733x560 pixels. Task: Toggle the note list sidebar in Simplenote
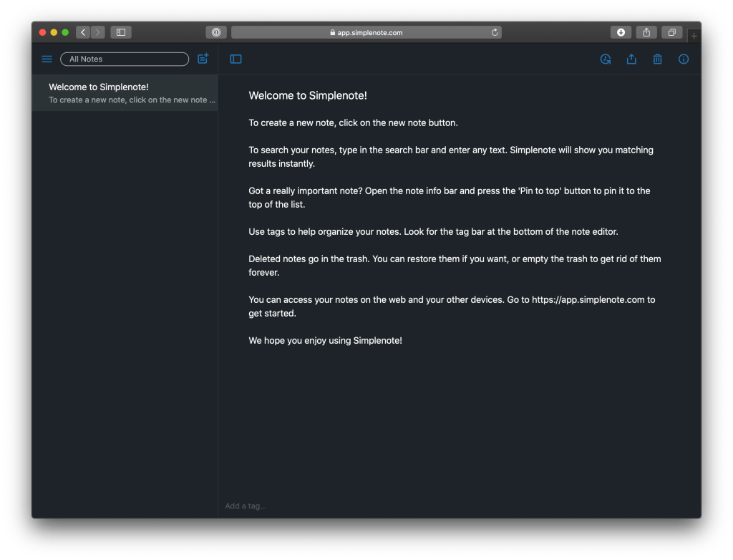click(236, 59)
